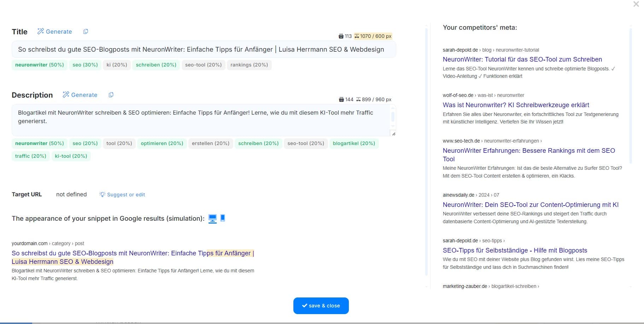Click description keyword chip 'neuronwriter (50%)'

click(40, 143)
